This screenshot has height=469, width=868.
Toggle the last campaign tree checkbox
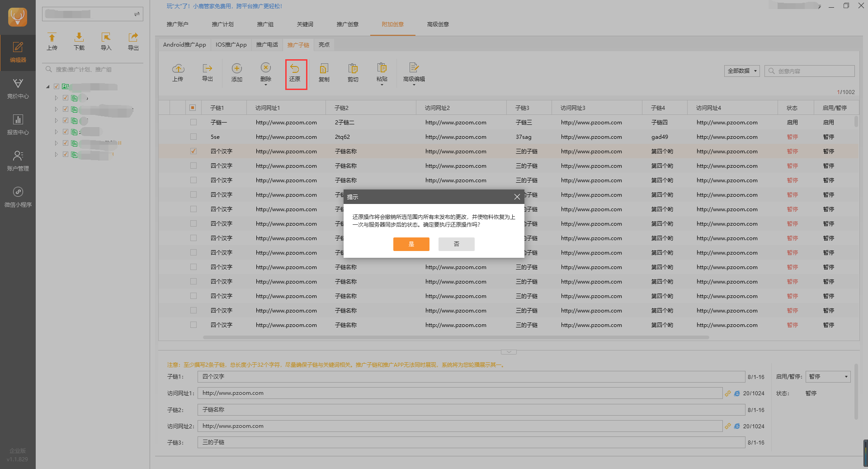[66, 154]
